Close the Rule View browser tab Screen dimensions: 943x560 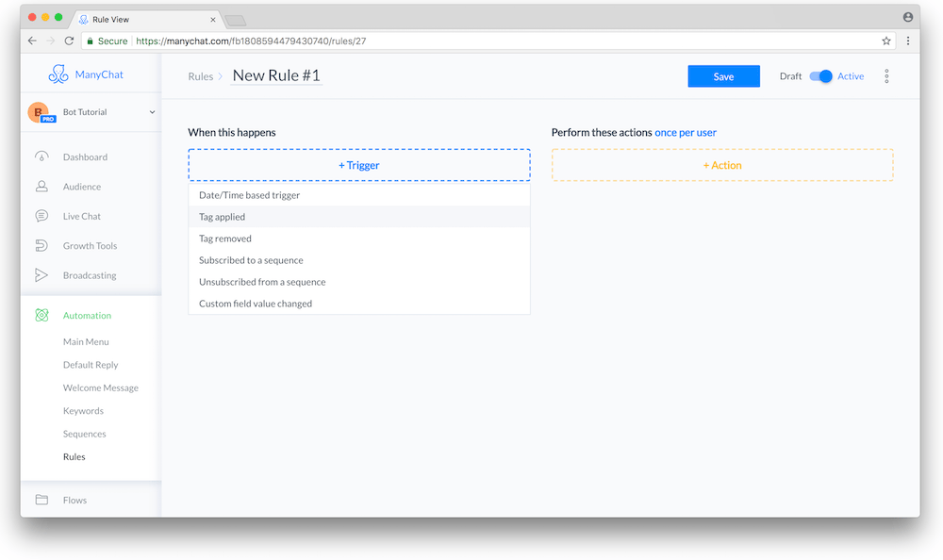(x=213, y=19)
